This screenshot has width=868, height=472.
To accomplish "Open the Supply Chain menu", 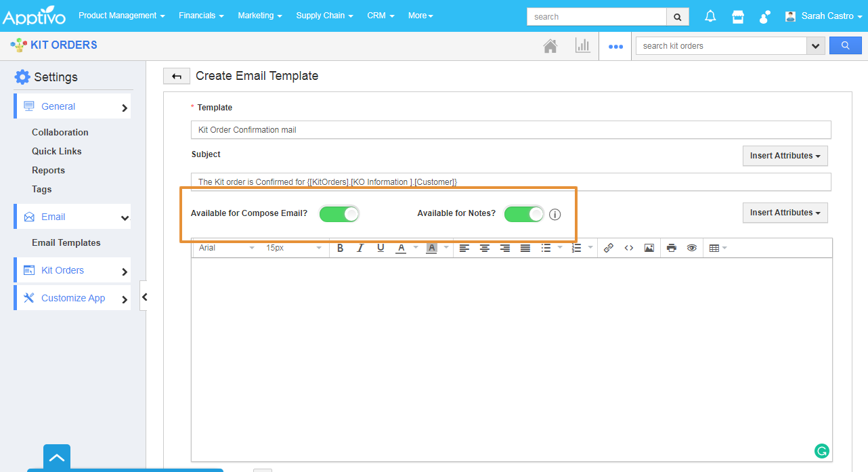I will point(324,16).
